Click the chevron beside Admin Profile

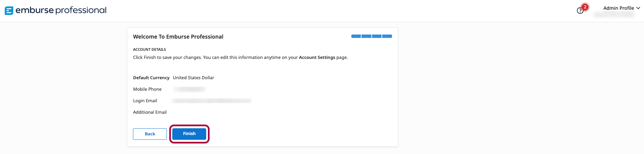click(x=638, y=8)
